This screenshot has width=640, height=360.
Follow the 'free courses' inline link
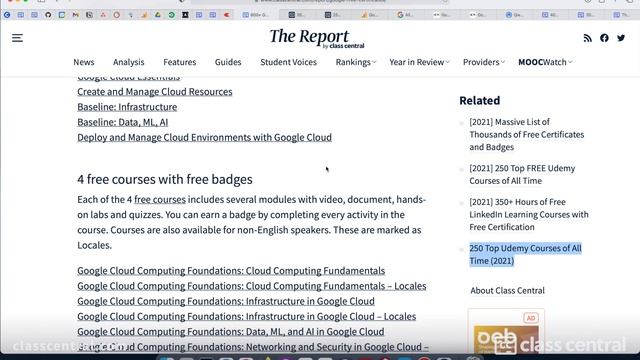tap(160, 200)
